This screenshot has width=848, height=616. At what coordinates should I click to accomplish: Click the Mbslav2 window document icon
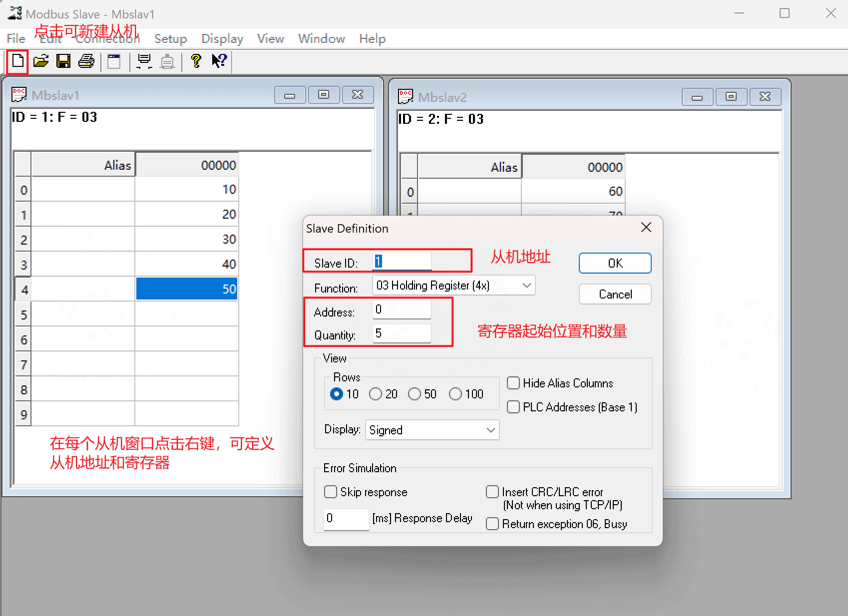[406, 96]
